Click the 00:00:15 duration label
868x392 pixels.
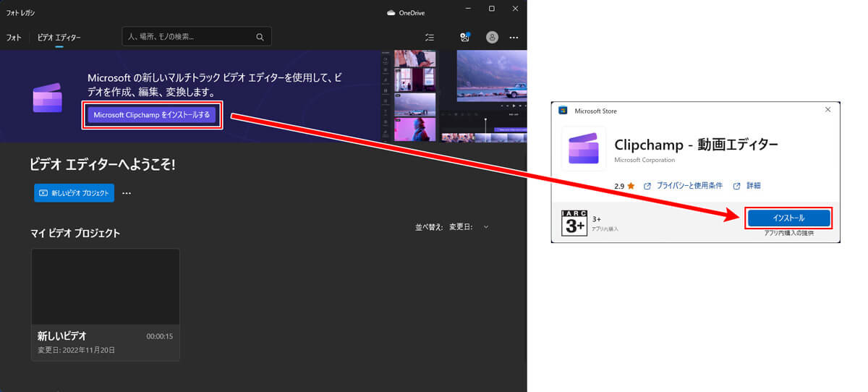(x=160, y=336)
